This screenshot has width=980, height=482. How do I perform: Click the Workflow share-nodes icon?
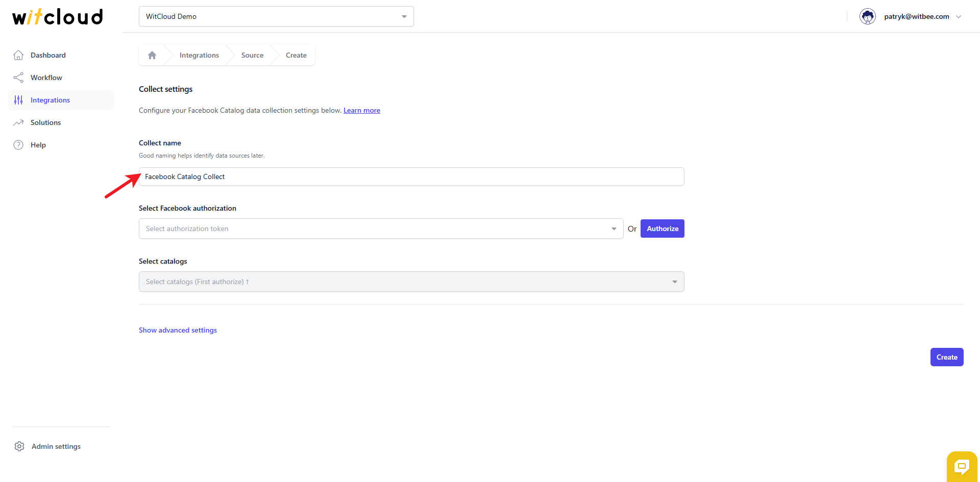point(18,78)
